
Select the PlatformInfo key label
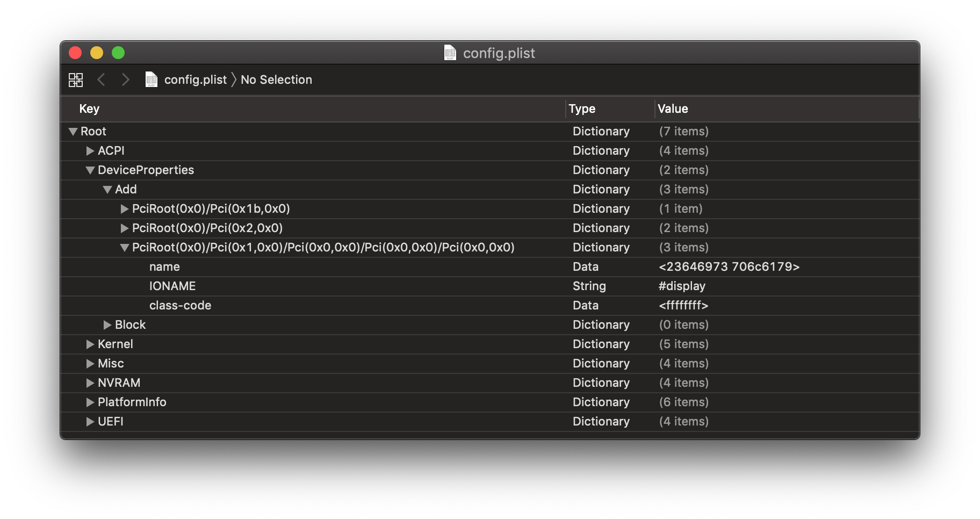[x=132, y=402]
